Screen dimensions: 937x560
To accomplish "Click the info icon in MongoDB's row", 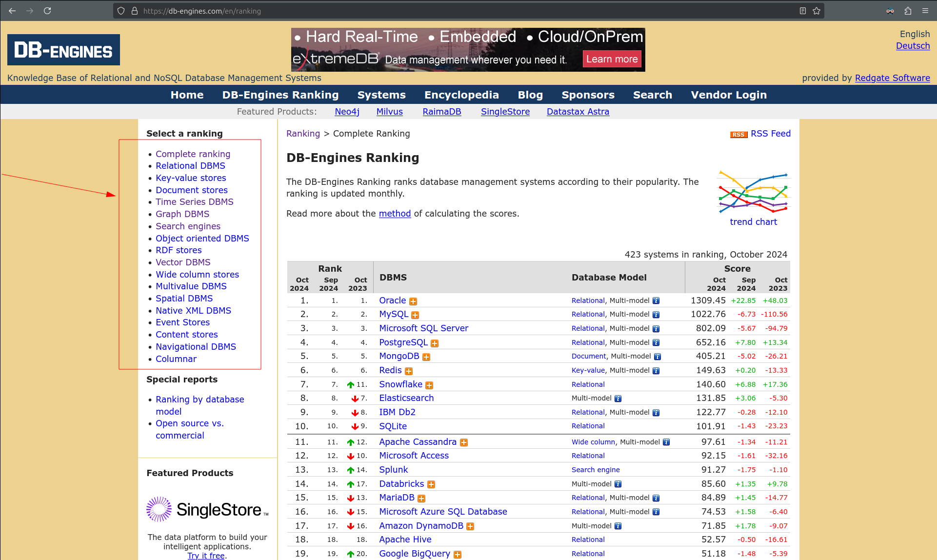I will [x=658, y=357].
